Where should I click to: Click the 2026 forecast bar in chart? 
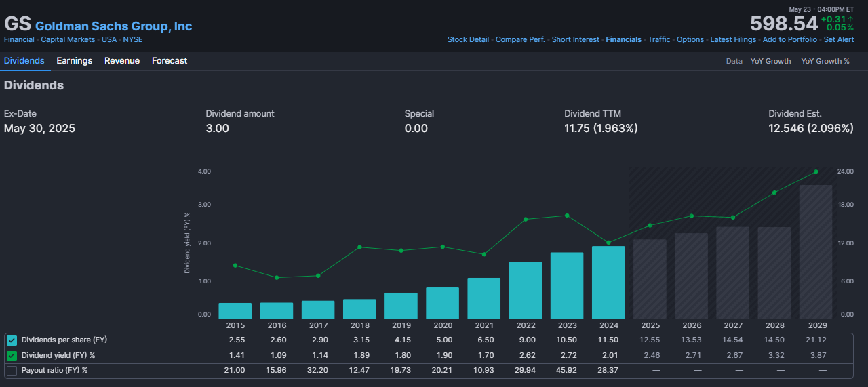click(691, 277)
